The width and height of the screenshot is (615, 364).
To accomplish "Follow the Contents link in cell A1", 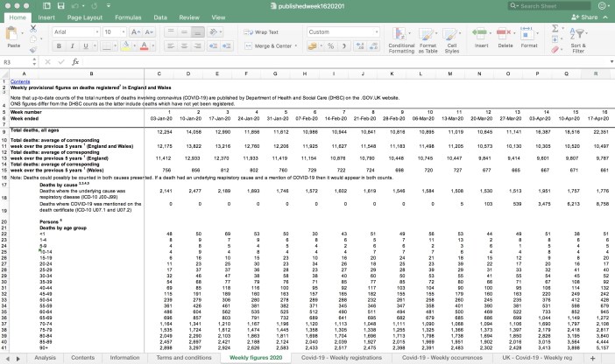I will (x=20, y=81).
